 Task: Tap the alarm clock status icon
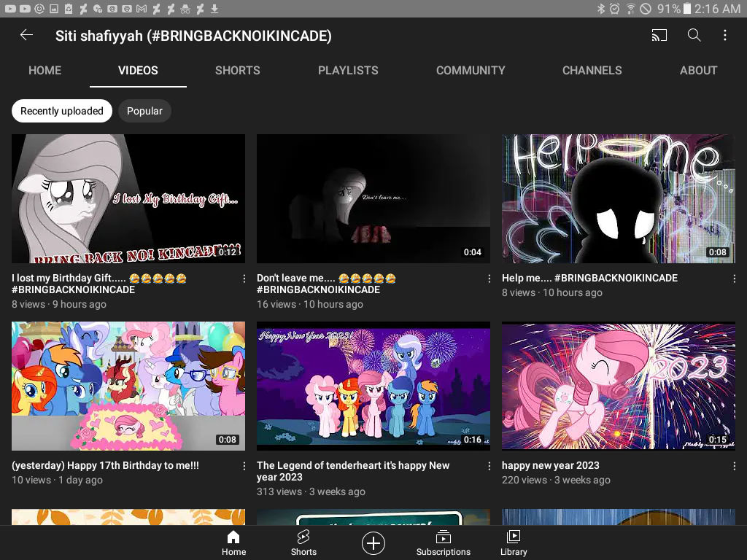[614, 9]
